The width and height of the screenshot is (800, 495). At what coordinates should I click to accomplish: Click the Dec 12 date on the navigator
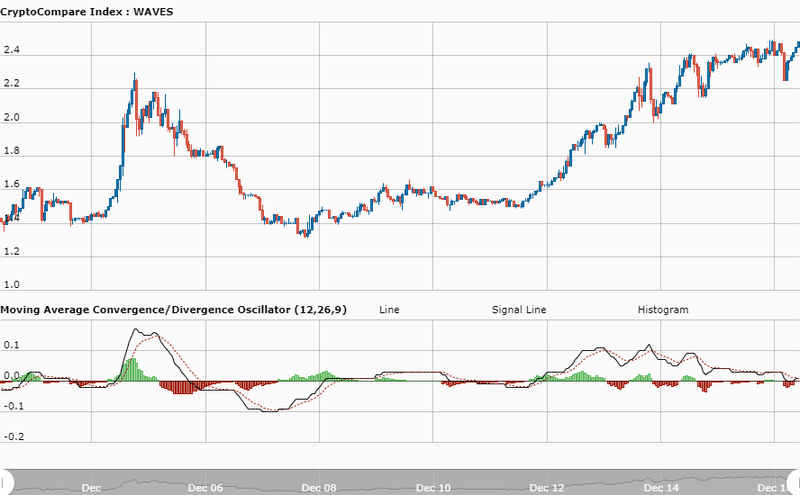tap(548, 487)
